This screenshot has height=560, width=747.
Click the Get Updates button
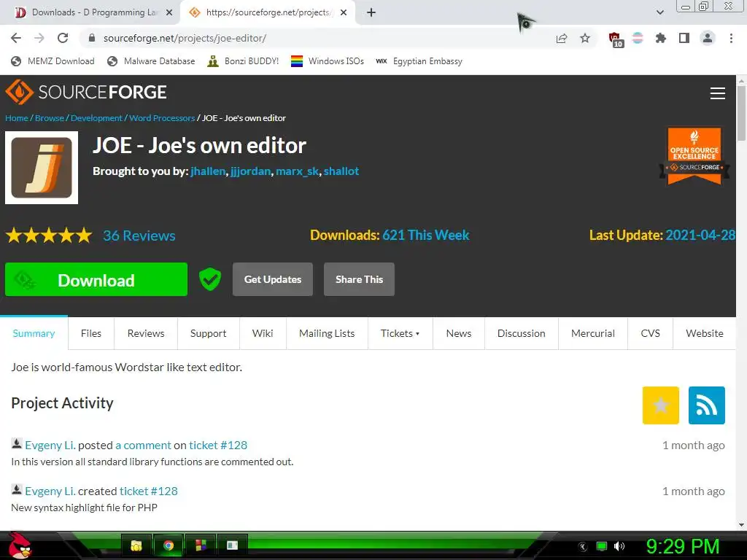(273, 279)
